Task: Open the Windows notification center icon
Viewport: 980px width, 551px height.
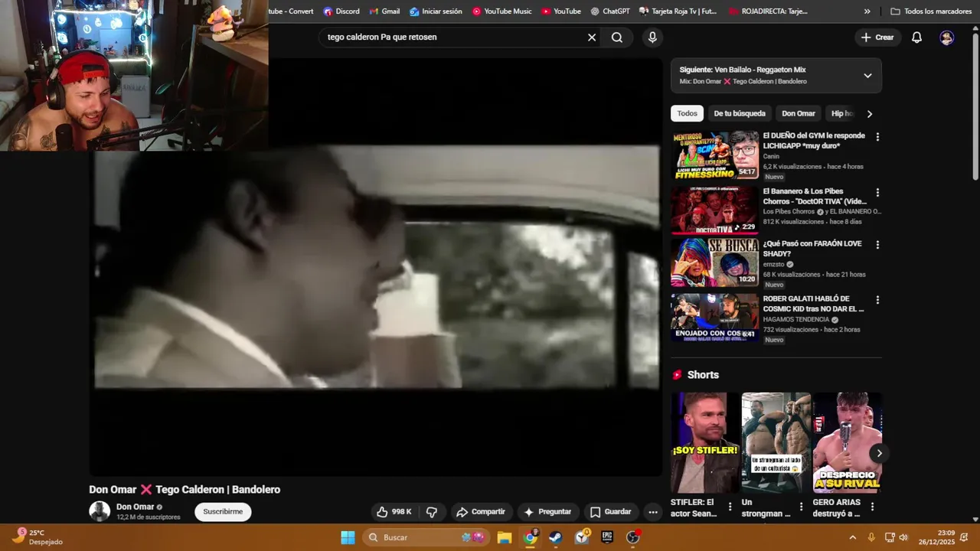Action: click(965, 537)
